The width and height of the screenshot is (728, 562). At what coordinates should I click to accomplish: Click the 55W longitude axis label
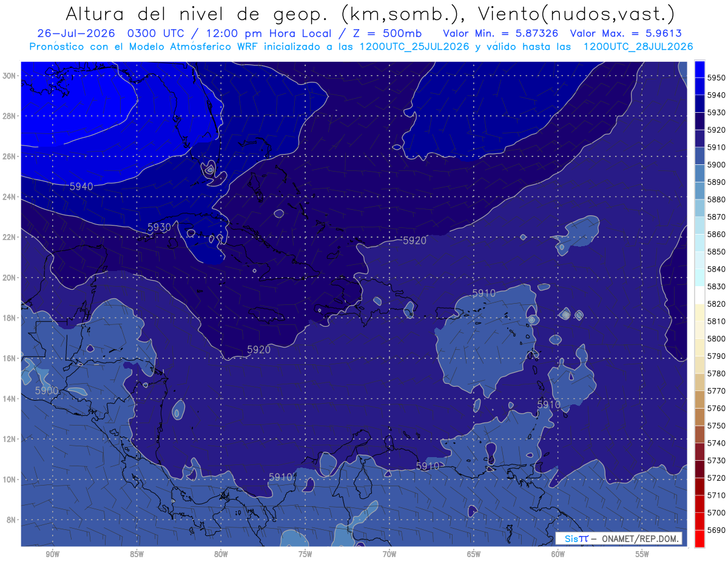(642, 554)
